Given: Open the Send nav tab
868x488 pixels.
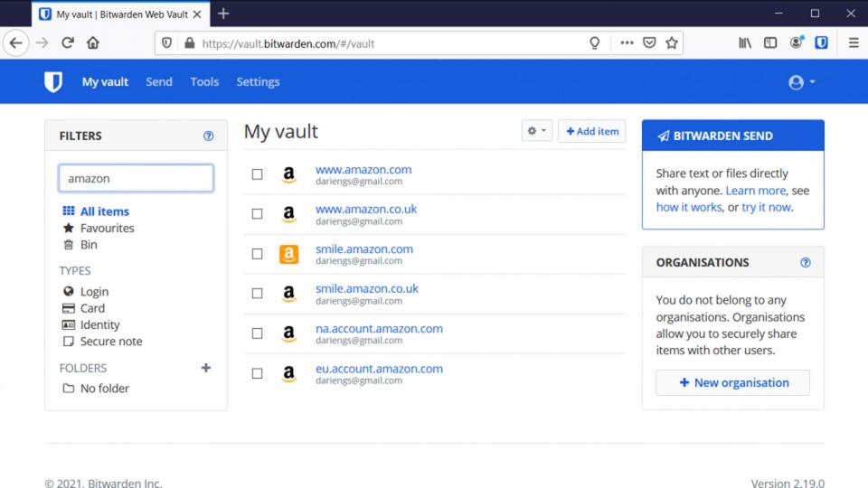Looking at the screenshot, I should click(159, 82).
